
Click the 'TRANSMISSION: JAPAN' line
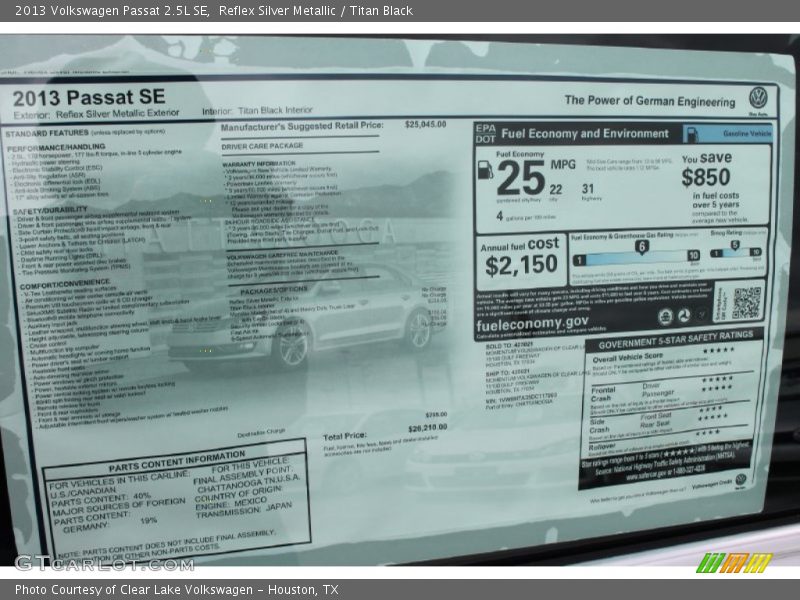point(244,511)
